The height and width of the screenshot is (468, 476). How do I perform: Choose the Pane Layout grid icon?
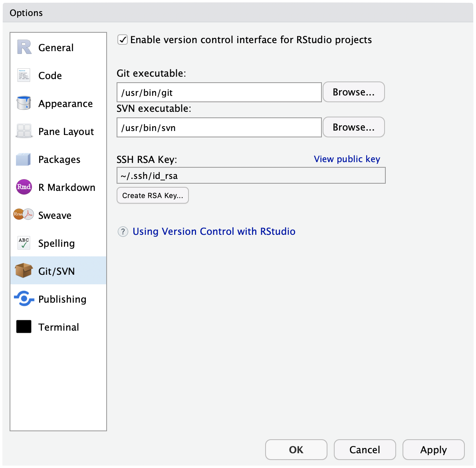[24, 131]
